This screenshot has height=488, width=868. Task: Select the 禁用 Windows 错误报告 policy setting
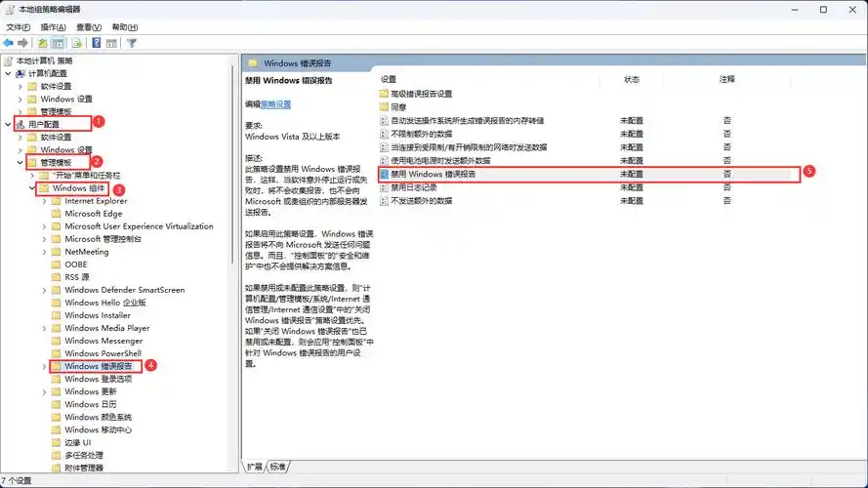[x=433, y=173]
